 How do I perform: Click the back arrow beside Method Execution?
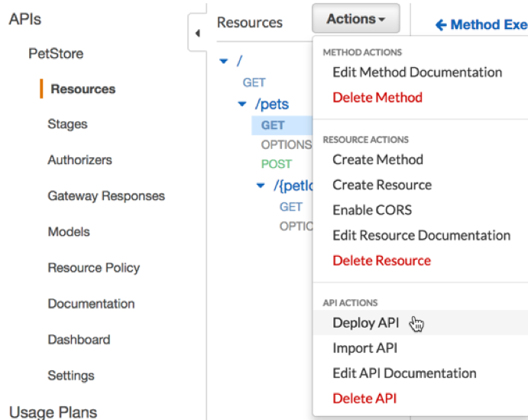click(x=440, y=25)
